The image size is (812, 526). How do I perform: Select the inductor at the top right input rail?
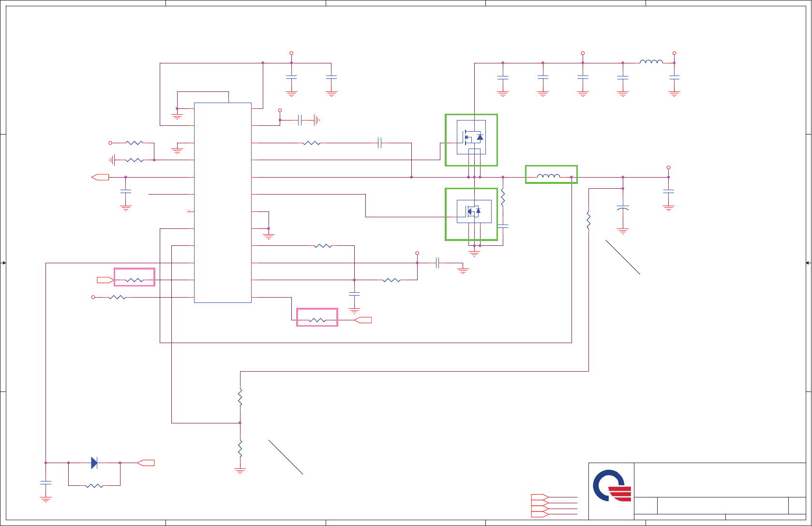click(x=651, y=61)
